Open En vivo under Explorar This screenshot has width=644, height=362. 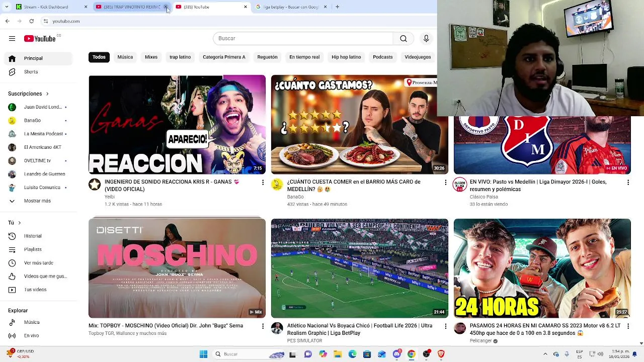38,335
